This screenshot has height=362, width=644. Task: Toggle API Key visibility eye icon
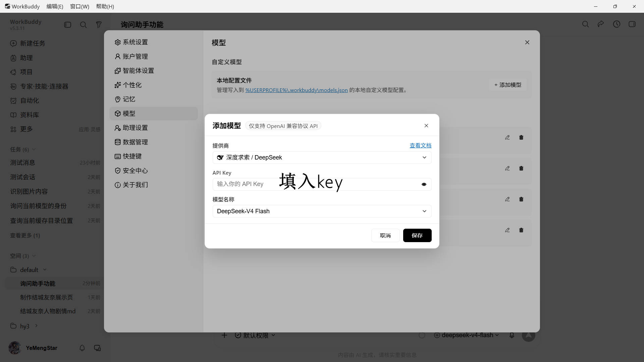pyautogui.click(x=424, y=184)
